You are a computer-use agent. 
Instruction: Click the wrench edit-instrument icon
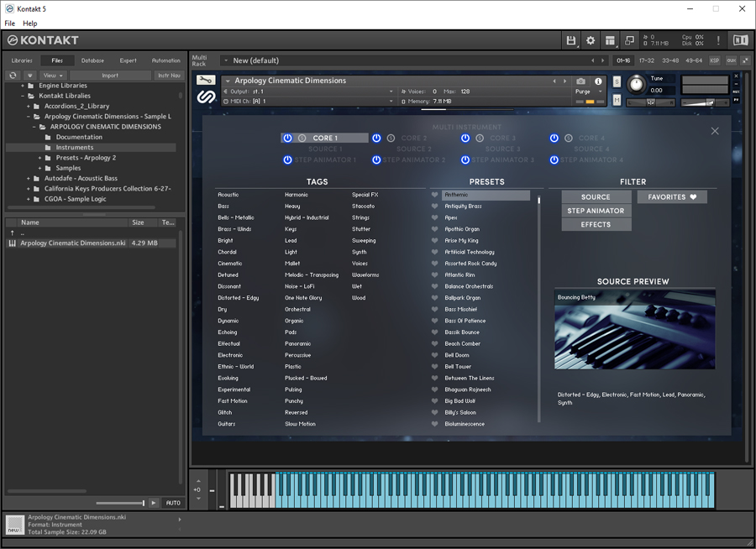click(x=206, y=80)
